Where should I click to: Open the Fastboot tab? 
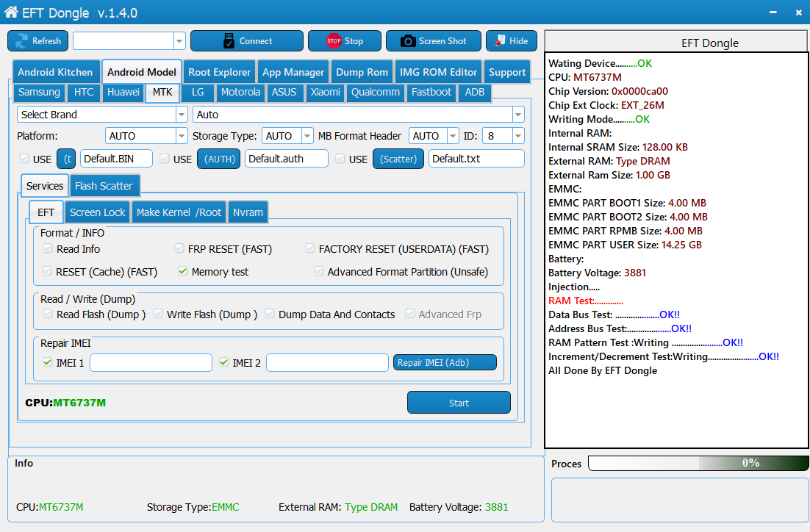431,92
